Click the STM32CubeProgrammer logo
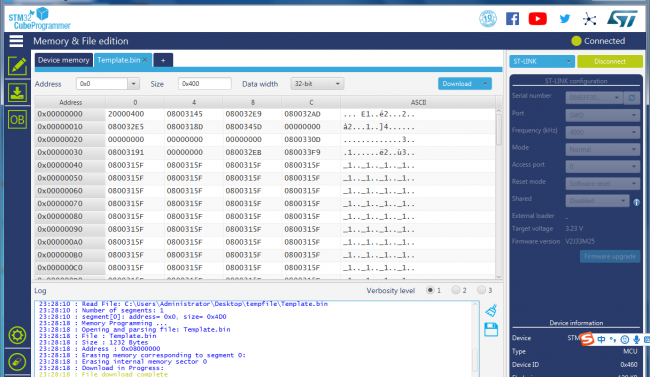This screenshot has height=377, width=650. pos(39,19)
